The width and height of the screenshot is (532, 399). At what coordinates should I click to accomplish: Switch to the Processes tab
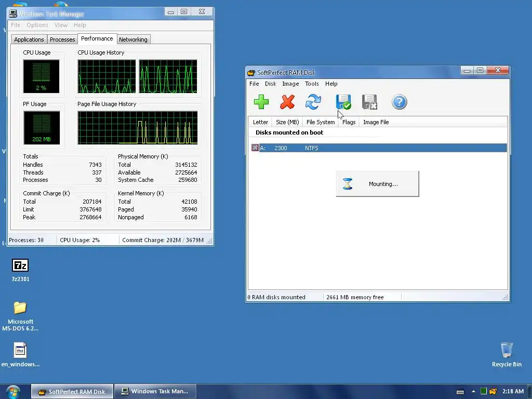(x=62, y=39)
